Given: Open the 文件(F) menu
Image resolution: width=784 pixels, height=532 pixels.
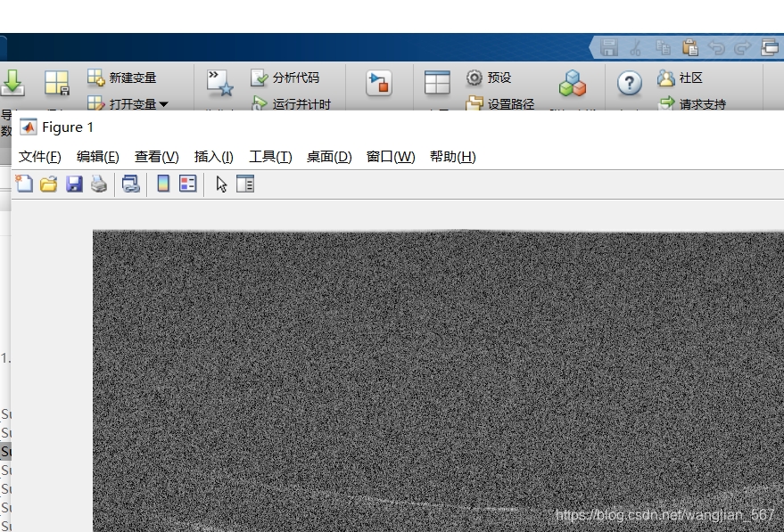Looking at the screenshot, I should tap(40, 157).
